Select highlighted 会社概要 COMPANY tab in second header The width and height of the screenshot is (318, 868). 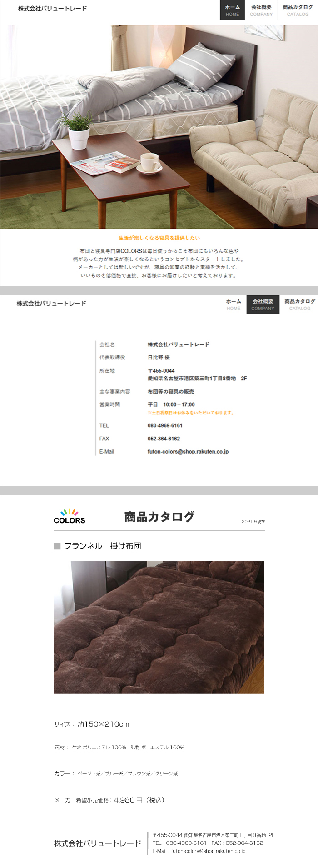pos(263,304)
